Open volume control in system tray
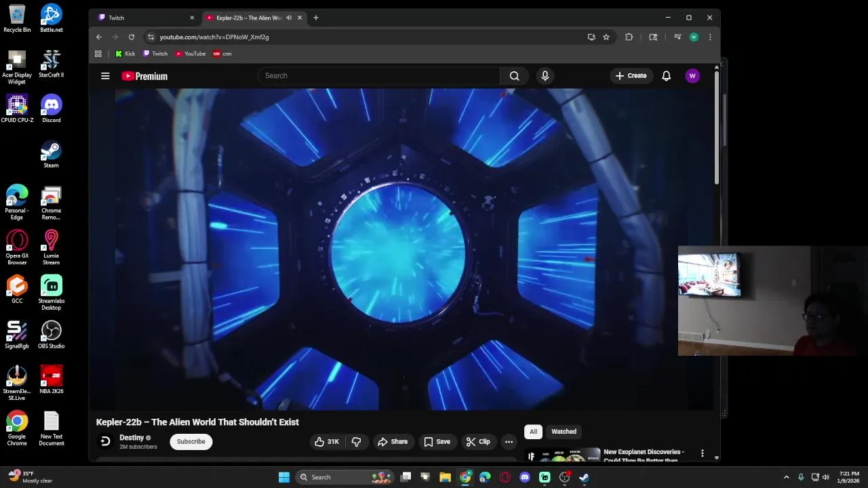This screenshot has width=868, height=488. click(825, 477)
